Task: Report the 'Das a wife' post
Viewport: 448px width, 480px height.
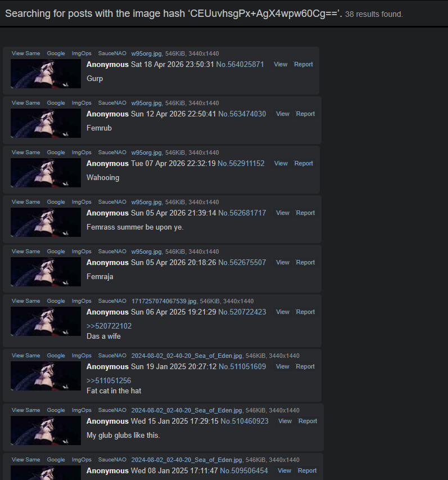Action: (x=305, y=312)
